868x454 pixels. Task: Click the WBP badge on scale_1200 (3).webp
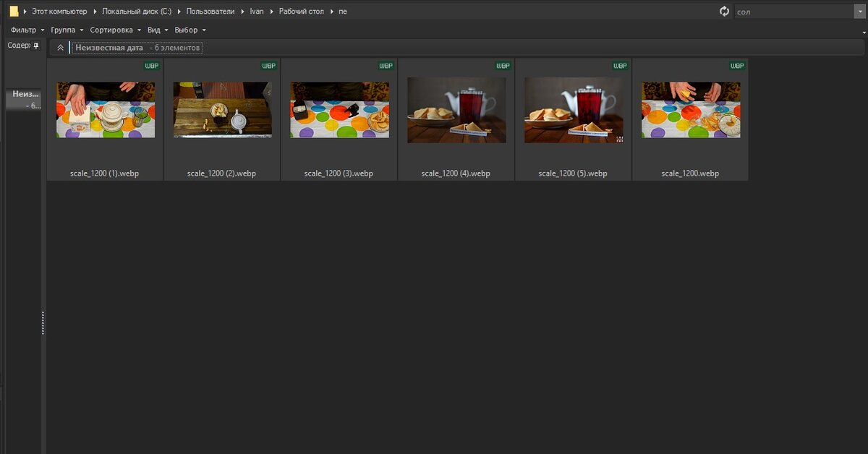pyautogui.click(x=386, y=66)
